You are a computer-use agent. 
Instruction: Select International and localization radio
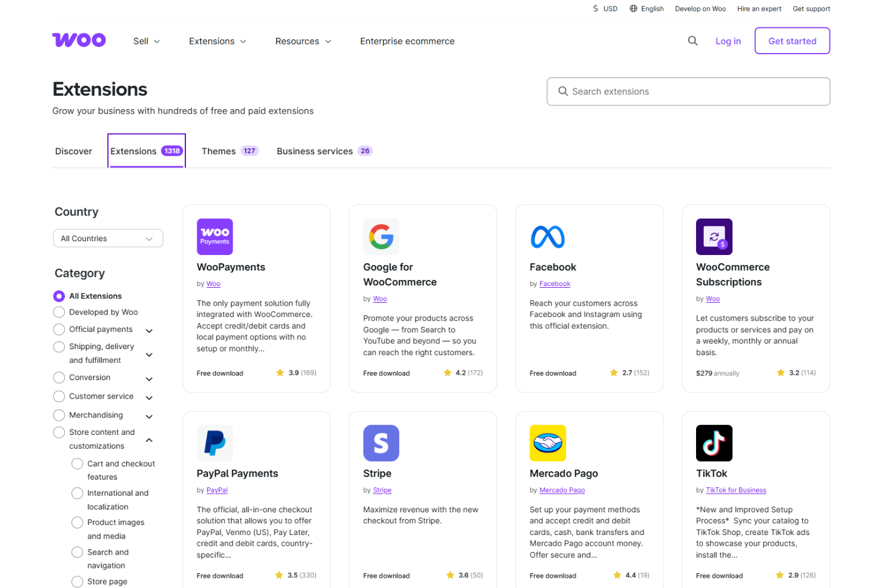pyautogui.click(x=77, y=493)
